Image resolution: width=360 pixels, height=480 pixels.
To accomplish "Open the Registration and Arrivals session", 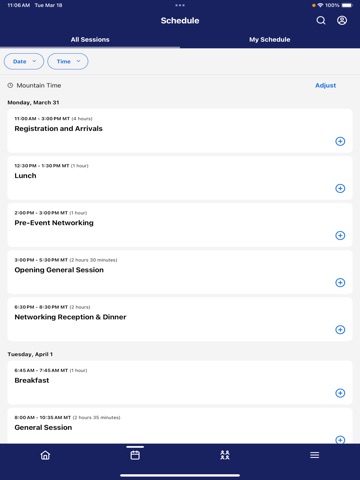I will [180, 131].
